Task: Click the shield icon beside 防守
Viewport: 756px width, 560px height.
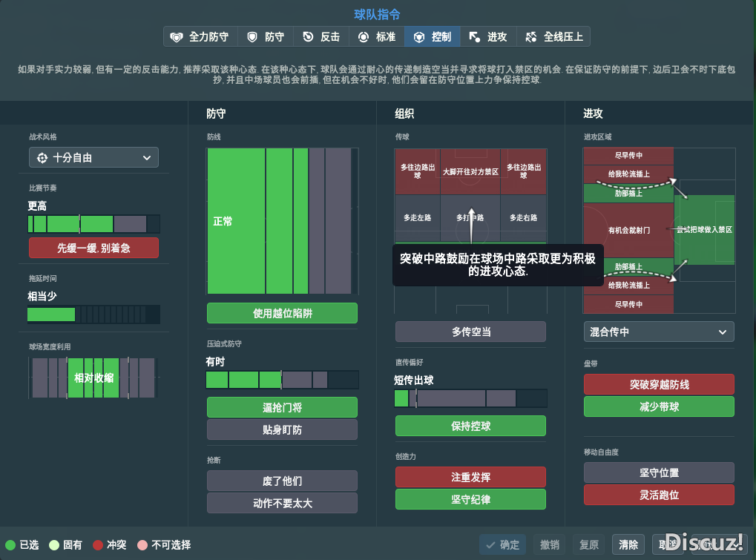Action: click(252, 37)
